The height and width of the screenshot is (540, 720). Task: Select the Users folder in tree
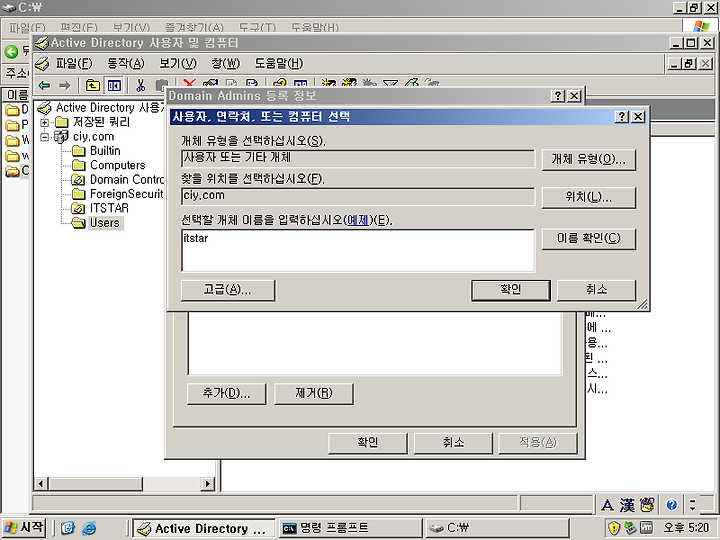[104, 223]
